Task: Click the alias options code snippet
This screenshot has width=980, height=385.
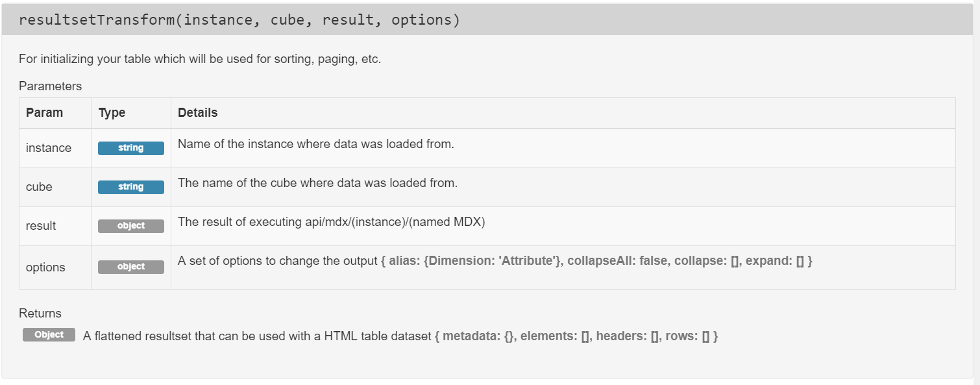Action: [597, 261]
